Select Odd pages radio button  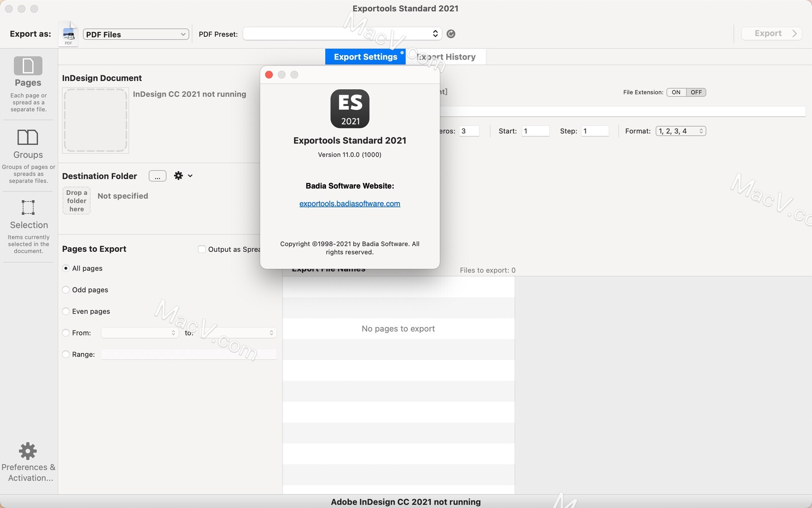click(x=66, y=290)
